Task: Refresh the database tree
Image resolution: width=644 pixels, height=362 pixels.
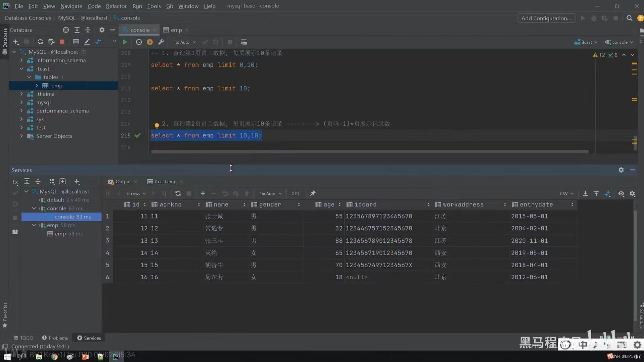Action: tap(40, 42)
